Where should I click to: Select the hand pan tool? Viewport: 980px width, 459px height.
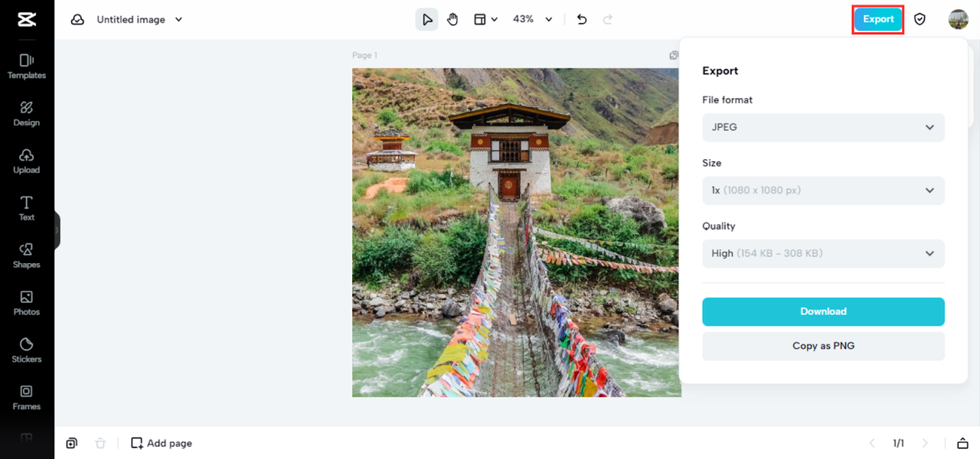[452, 20]
